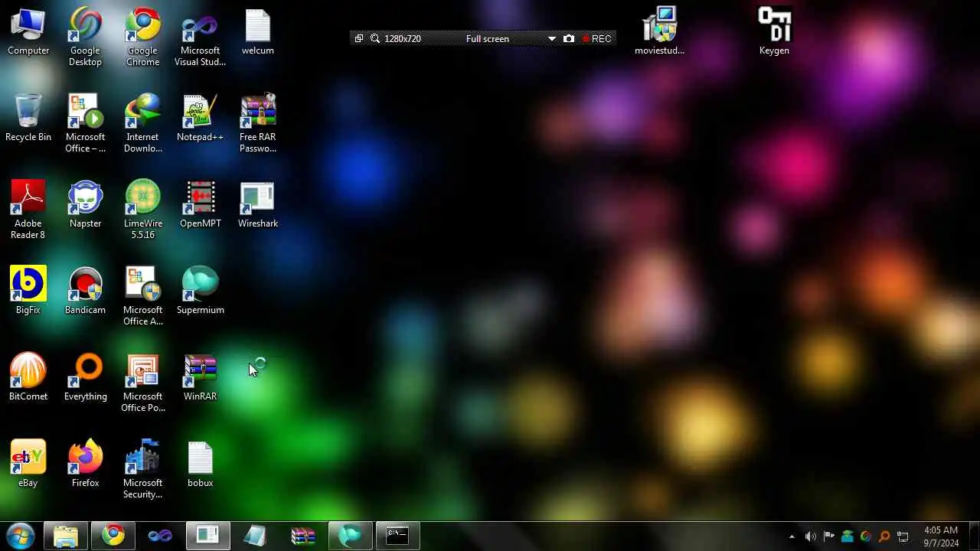The width and height of the screenshot is (980, 551).
Task: Click the Google Desktop tray icon
Action: coord(866,536)
